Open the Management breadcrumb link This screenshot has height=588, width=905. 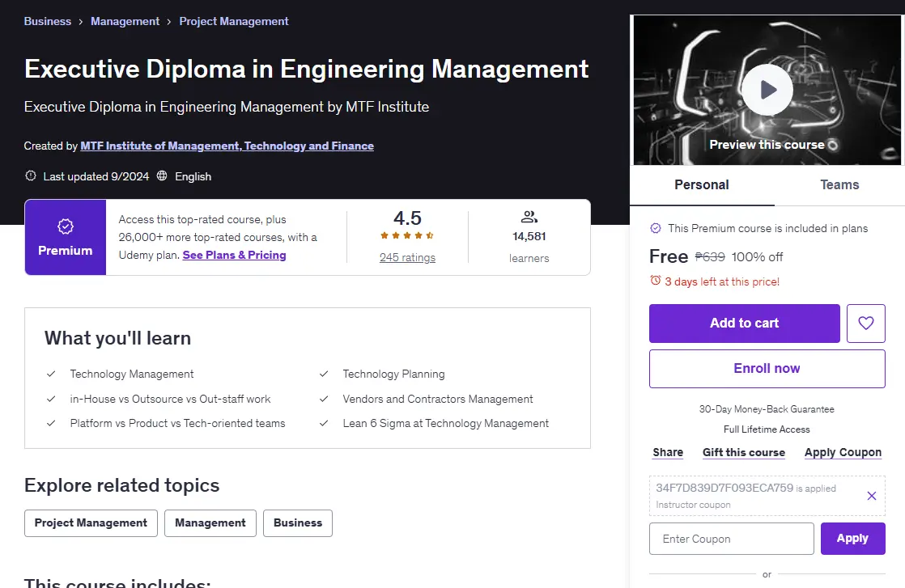click(x=125, y=21)
